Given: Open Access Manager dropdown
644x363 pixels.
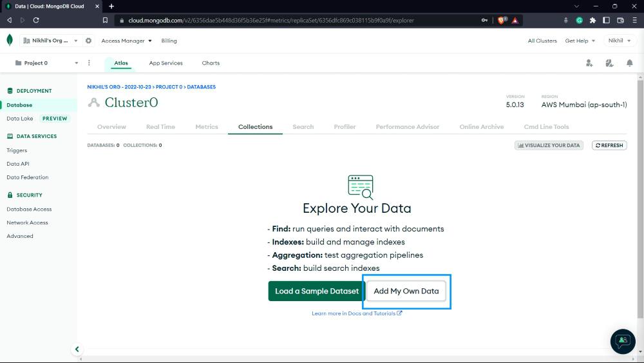Looking at the screenshot, I should point(126,41).
